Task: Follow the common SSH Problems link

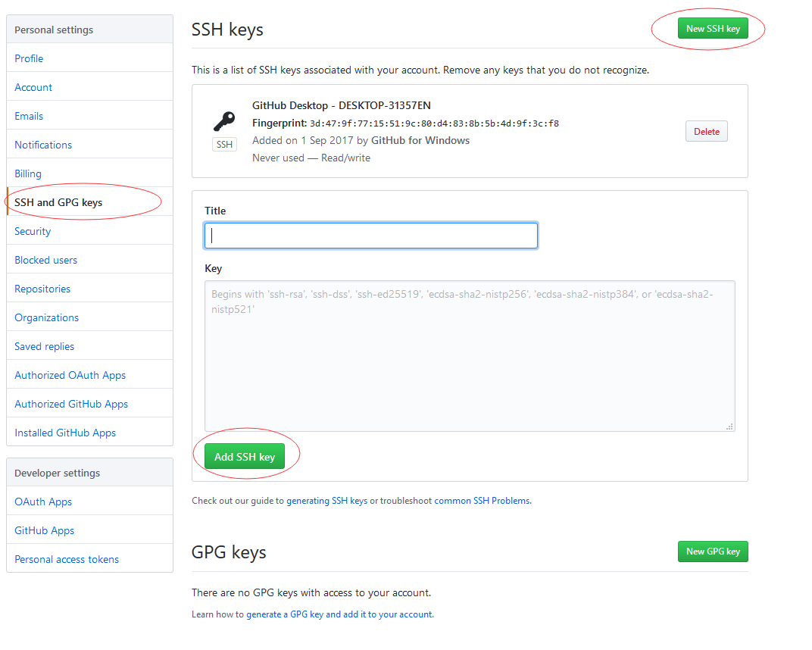Action: coord(482,501)
